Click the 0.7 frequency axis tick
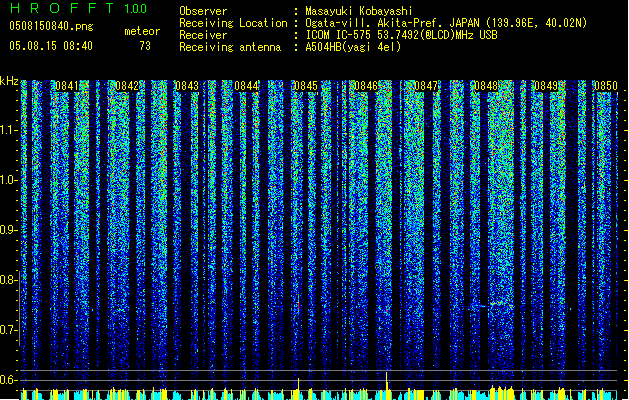This screenshot has height=400, width=629. point(9,330)
